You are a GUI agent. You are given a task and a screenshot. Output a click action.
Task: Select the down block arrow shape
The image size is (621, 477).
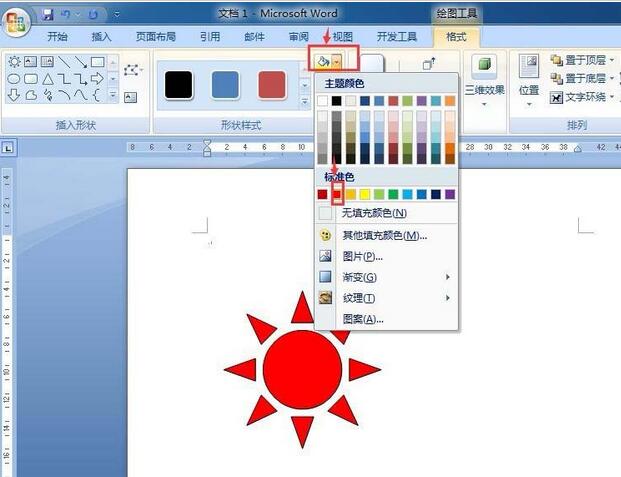tap(14, 95)
